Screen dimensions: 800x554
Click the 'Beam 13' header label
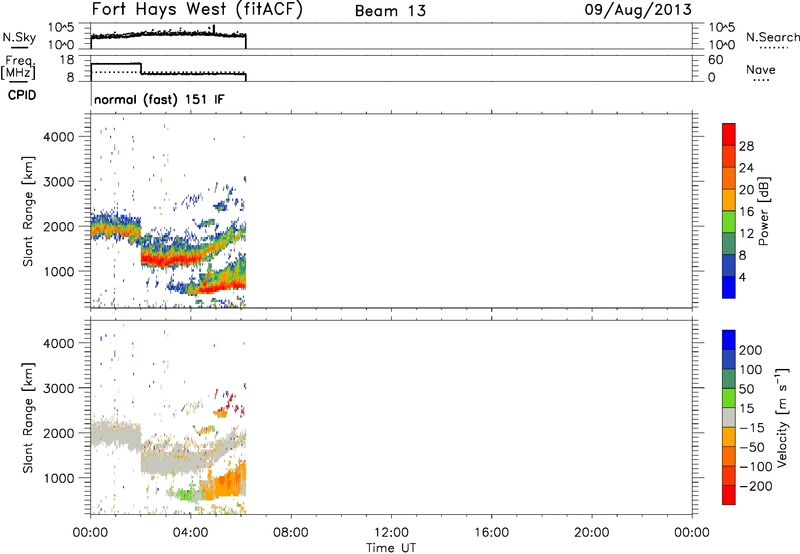click(x=390, y=11)
